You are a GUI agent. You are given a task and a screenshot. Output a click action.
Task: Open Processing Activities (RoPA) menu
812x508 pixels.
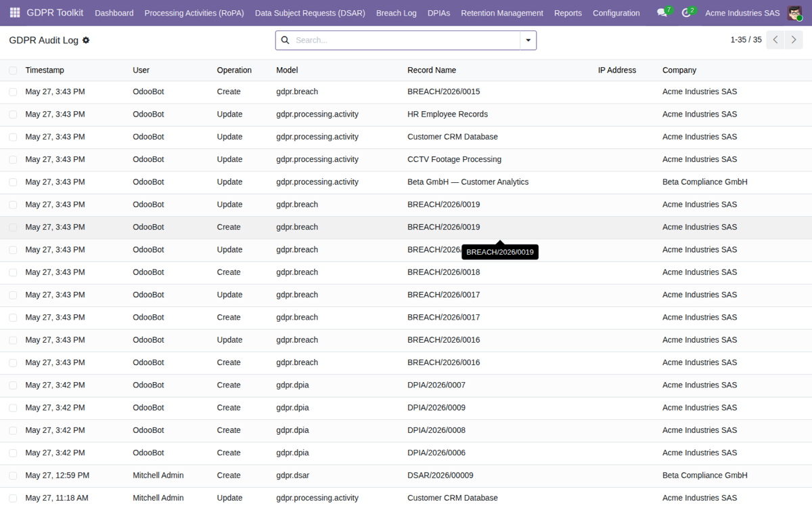tap(194, 13)
